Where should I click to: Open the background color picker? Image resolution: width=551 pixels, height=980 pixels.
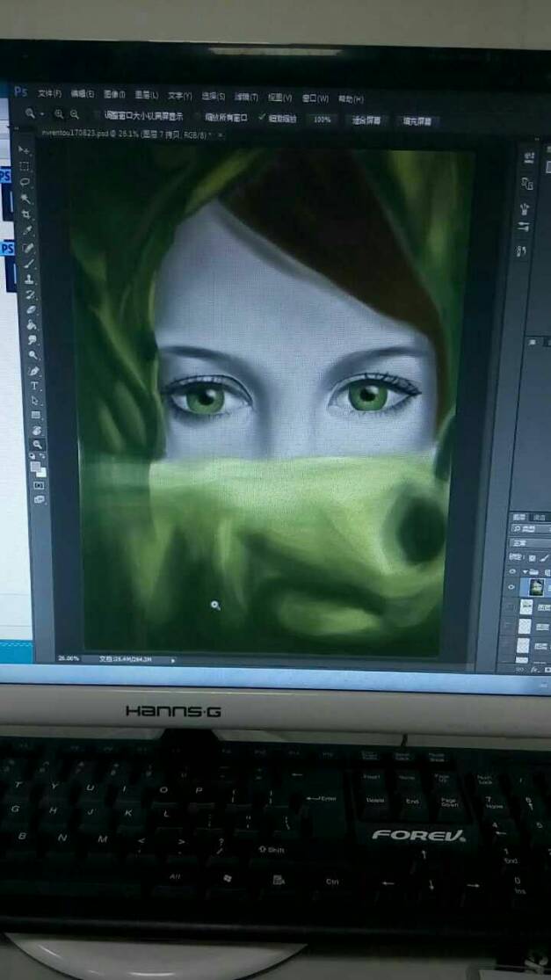(x=42, y=474)
